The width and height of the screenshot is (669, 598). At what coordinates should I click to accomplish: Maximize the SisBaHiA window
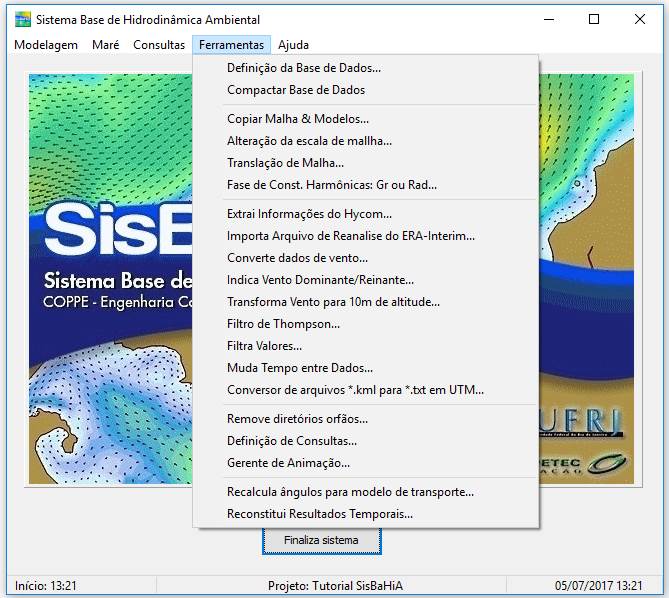pyautogui.click(x=594, y=20)
